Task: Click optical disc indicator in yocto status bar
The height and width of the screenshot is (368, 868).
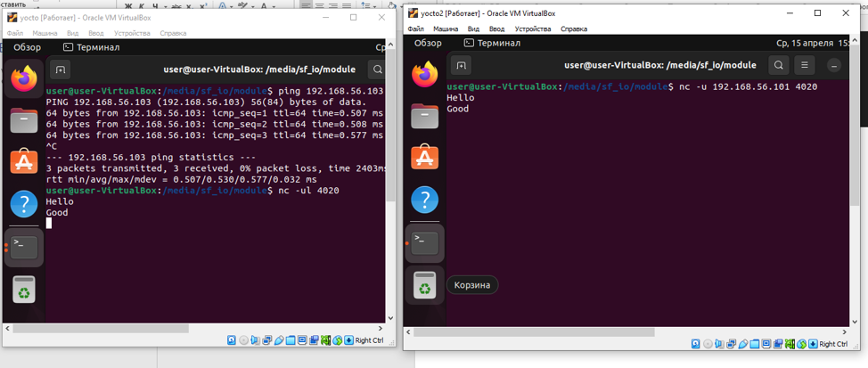Action: tap(243, 339)
